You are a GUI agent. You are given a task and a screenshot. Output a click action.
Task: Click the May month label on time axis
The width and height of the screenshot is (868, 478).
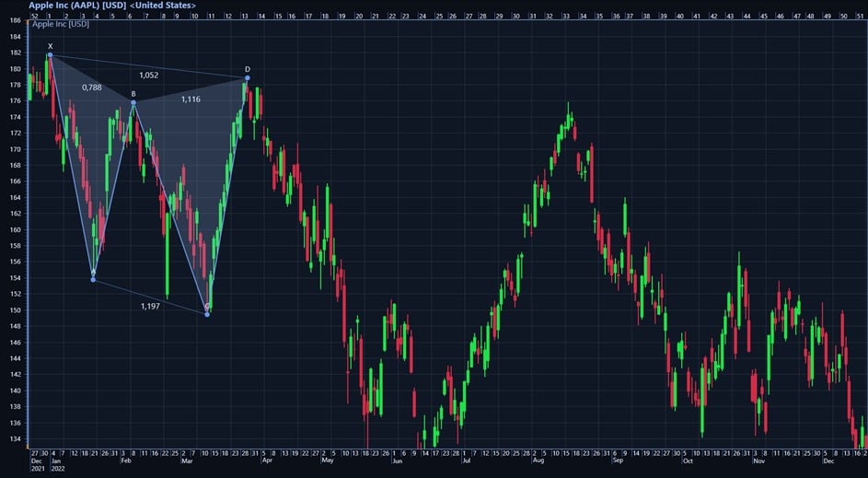(x=327, y=463)
